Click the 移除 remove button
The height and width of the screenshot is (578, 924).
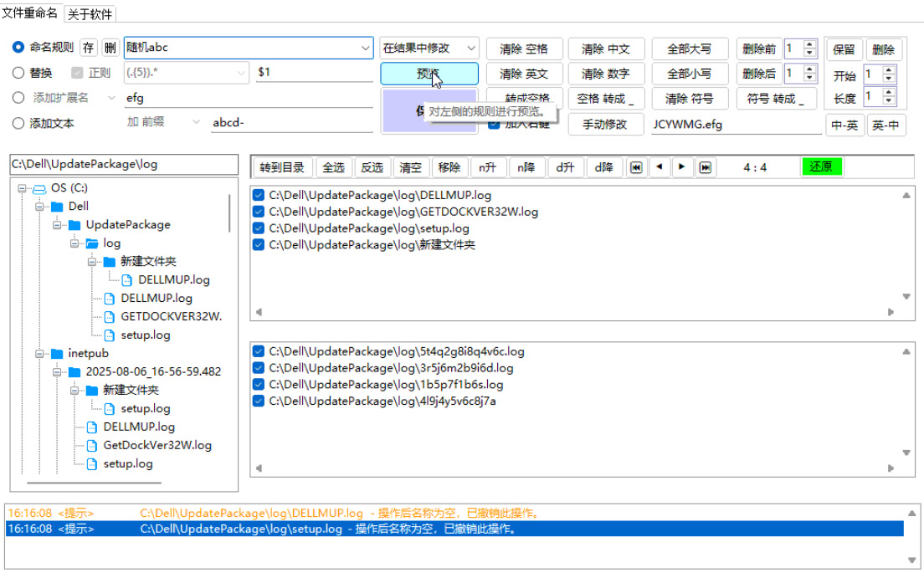(449, 167)
